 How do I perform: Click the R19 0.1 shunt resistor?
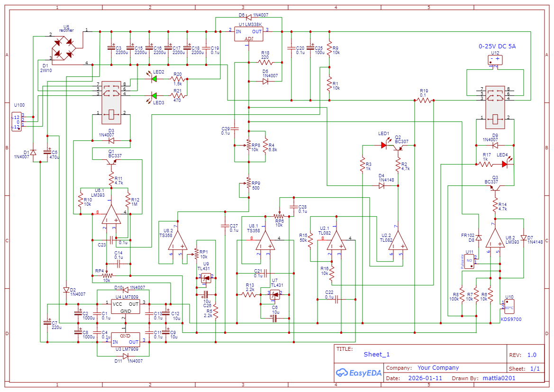pyautogui.click(x=424, y=100)
